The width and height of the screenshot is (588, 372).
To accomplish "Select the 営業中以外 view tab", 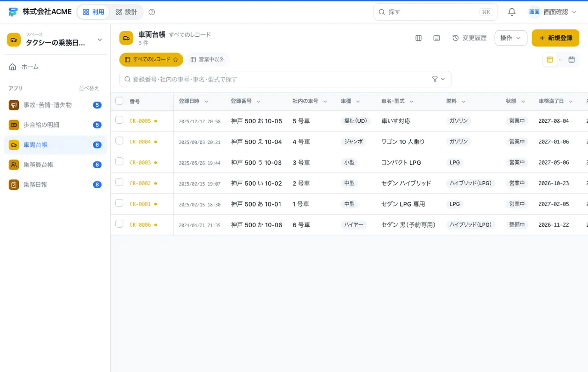I will tap(207, 59).
